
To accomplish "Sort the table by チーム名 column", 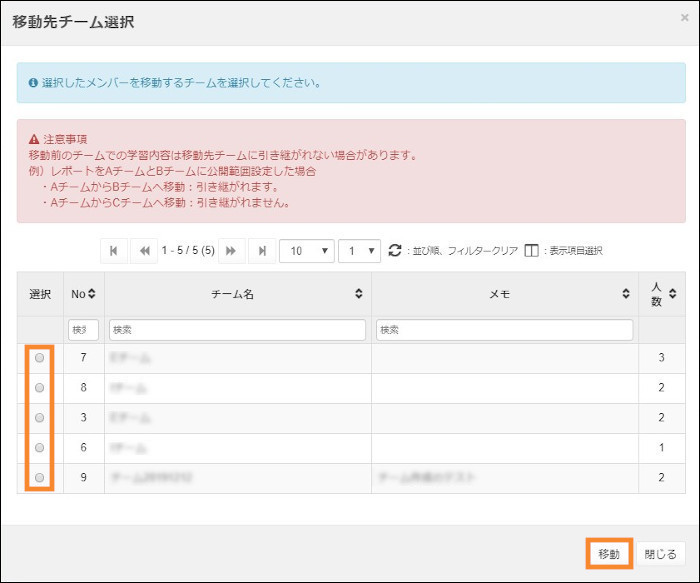I will coord(358,294).
